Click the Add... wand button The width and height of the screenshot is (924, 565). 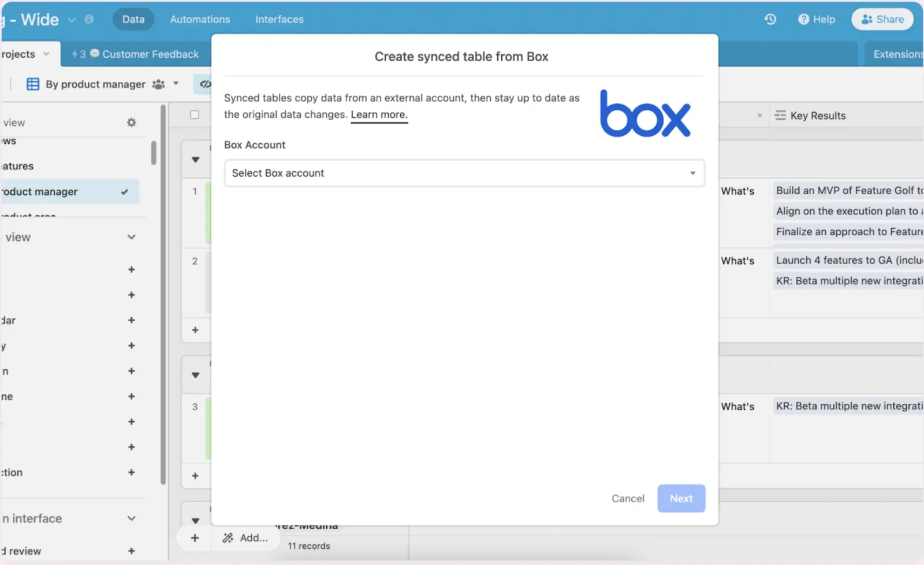(245, 538)
